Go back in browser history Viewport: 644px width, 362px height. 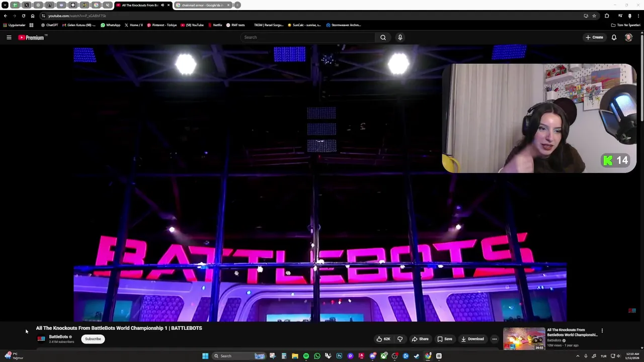pyautogui.click(x=6, y=16)
